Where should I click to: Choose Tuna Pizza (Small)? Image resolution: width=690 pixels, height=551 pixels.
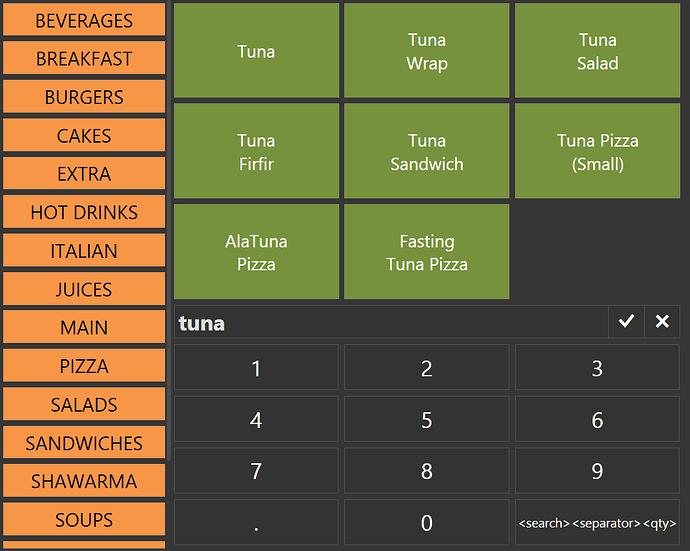(x=597, y=152)
